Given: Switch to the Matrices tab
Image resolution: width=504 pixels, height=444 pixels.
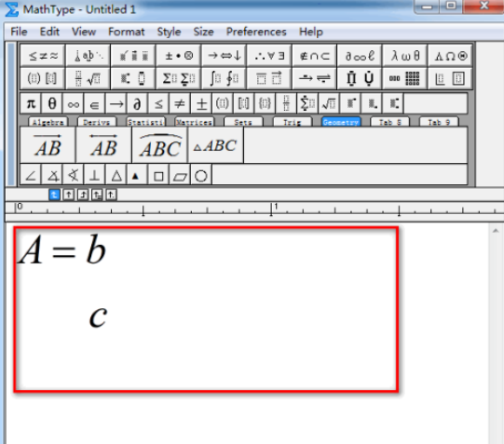Looking at the screenshot, I should click(x=195, y=122).
